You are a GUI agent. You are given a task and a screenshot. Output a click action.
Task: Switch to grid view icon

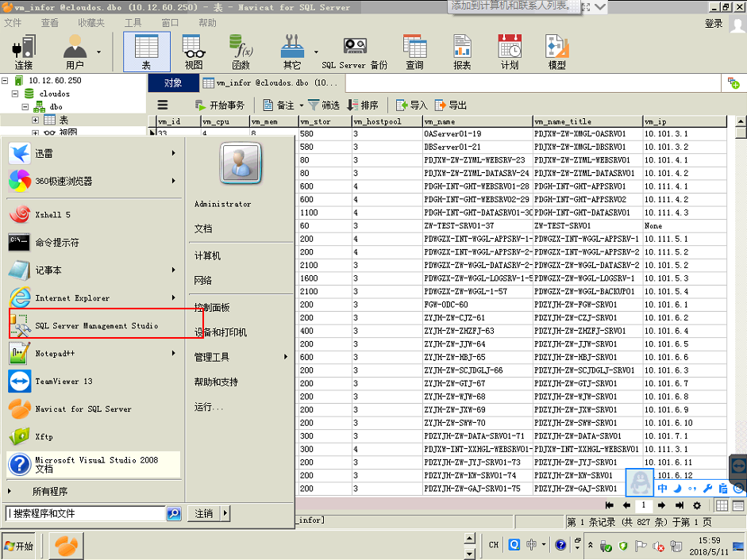pyautogui.click(x=722, y=505)
